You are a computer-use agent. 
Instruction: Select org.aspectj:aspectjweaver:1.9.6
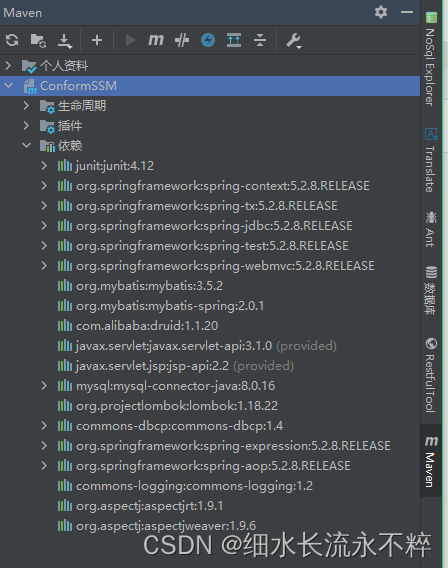(x=166, y=526)
